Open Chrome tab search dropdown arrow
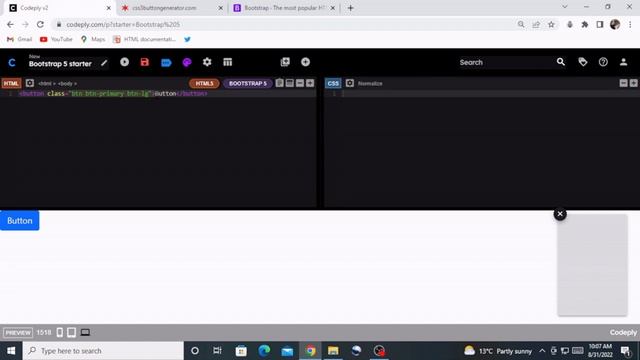Screen dimensions: 640x360 [x=564, y=7]
